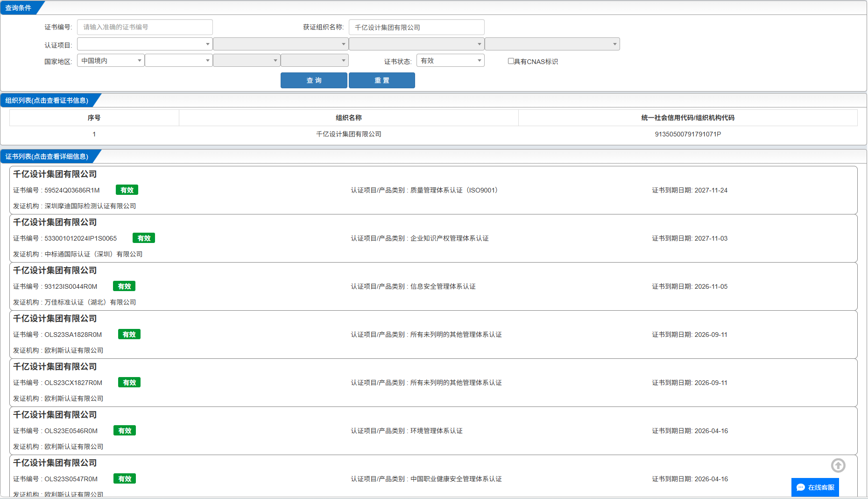This screenshot has width=868, height=499.
Task: Click 企业知识产权管理体系认证 category text
Action: pyautogui.click(x=450, y=238)
